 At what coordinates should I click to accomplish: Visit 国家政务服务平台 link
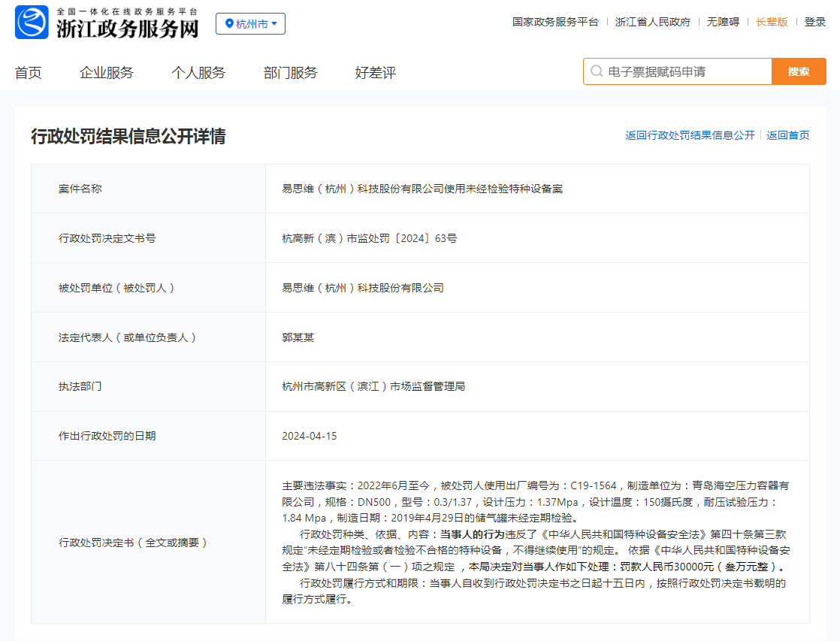point(555,22)
